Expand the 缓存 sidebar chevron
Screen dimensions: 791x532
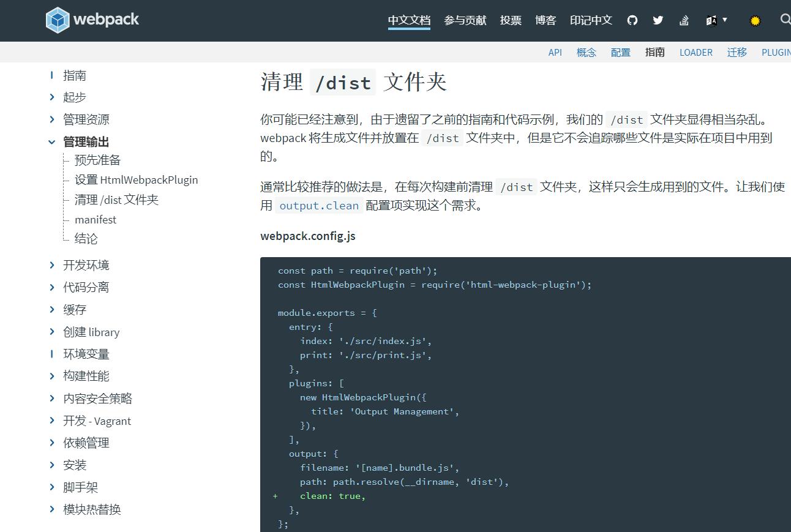click(52, 310)
